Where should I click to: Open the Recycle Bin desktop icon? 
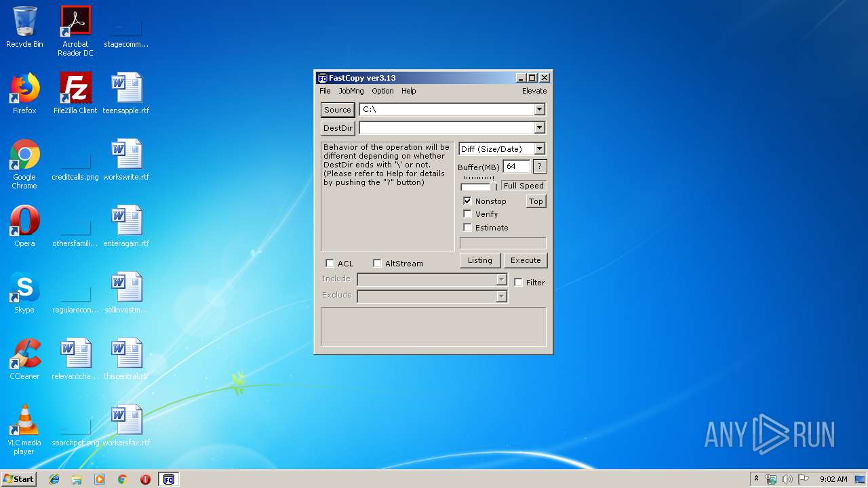pos(24,27)
